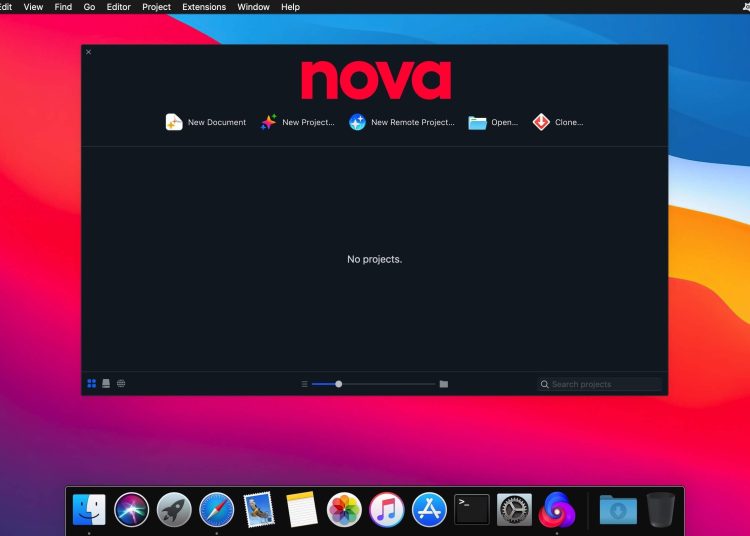The width and height of the screenshot is (750, 536).
Task: Switch to all projects grid view
Action: [x=92, y=383]
